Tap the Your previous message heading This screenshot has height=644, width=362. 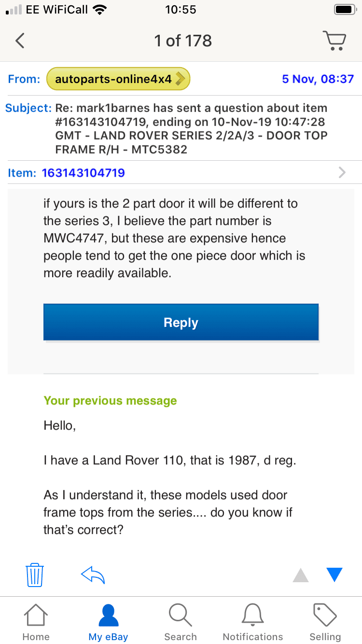(110, 401)
